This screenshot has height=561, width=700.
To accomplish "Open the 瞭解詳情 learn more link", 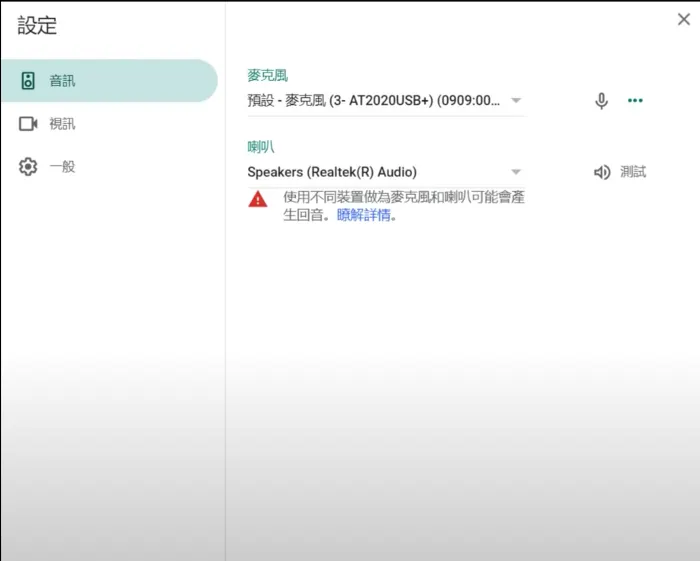I will [x=363, y=215].
